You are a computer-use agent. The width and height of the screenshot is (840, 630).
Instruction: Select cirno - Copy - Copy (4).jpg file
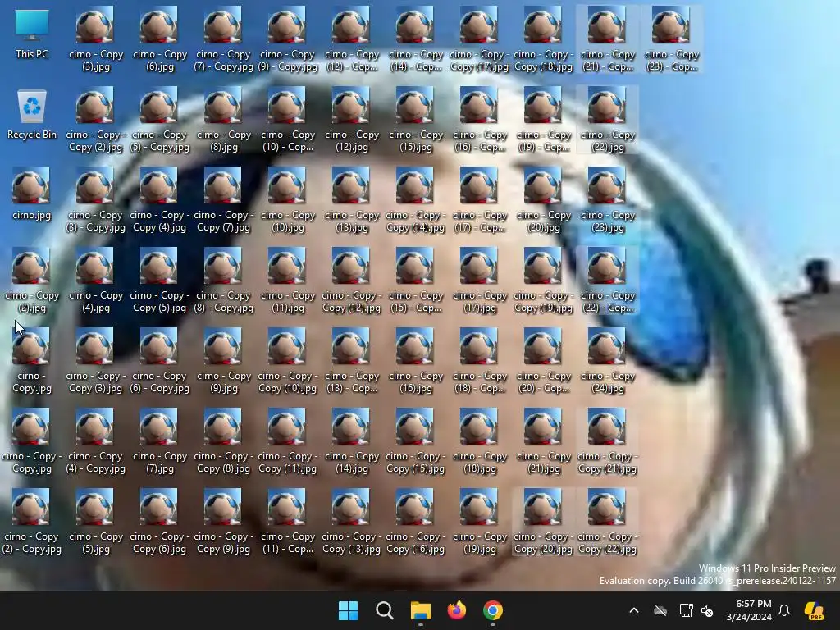tap(160, 199)
